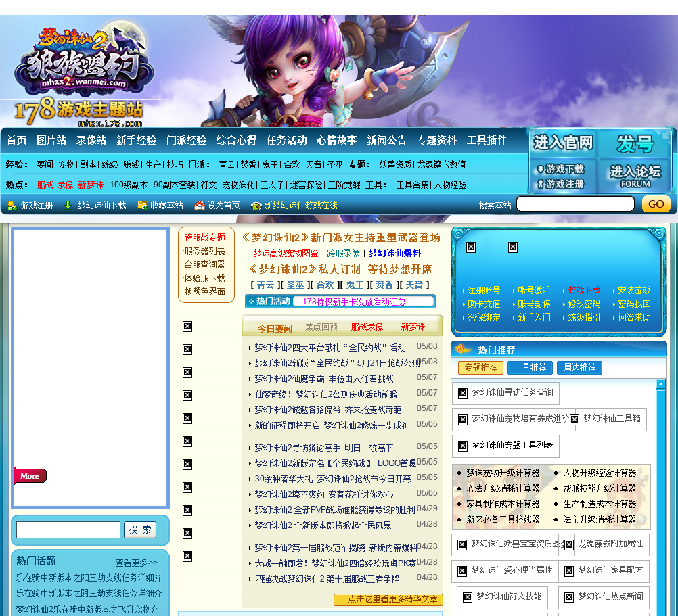This screenshot has height=616, width=678.
Task: Open 首页 in the main navigation
Action: pos(16,141)
